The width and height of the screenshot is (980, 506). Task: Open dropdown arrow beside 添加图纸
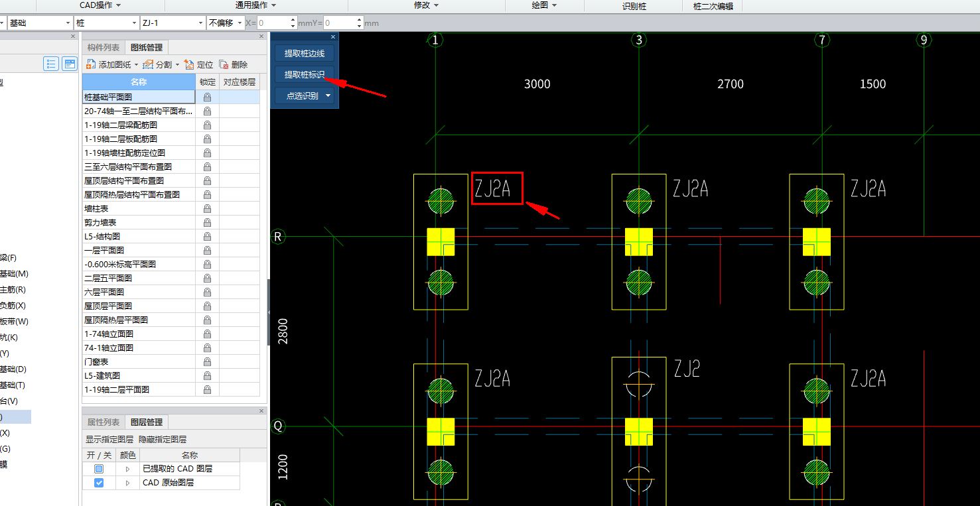(x=137, y=64)
